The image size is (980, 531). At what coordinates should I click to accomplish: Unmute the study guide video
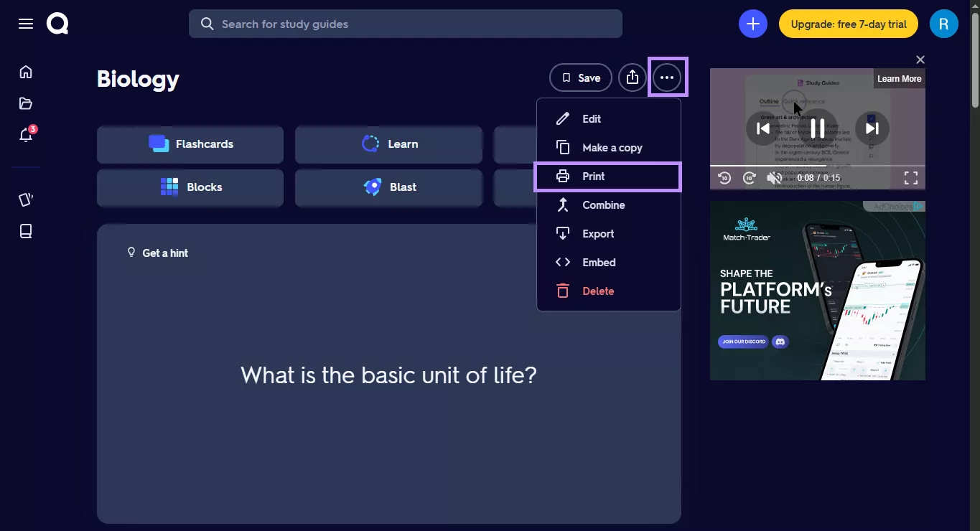click(774, 177)
